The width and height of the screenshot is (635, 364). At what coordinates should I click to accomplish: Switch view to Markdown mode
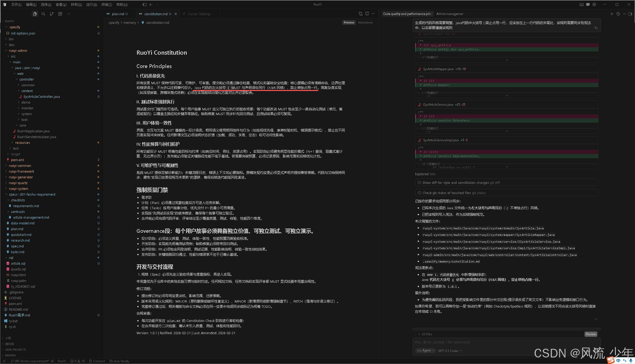click(x=365, y=22)
